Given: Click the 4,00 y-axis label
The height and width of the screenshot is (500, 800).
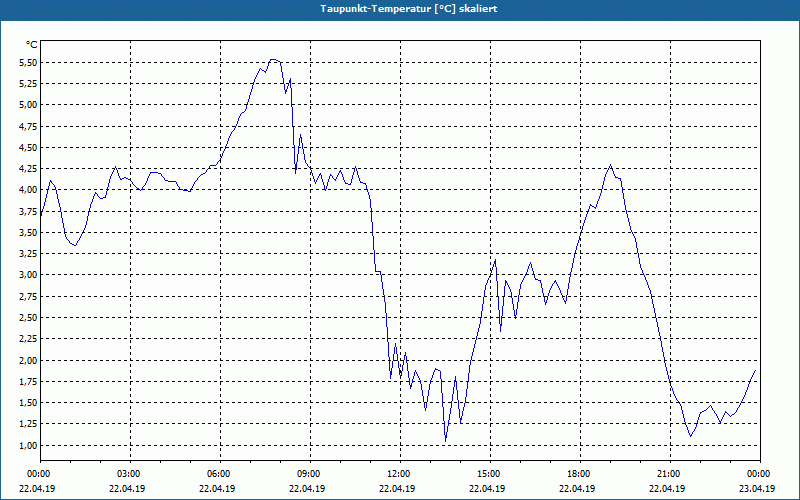Looking at the screenshot, I should pyautogui.click(x=28, y=190).
